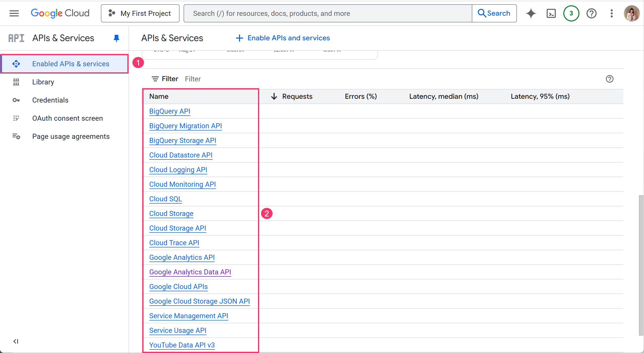This screenshot has width=644, height=353.
Task: Click the API product icon in sidebar
Action: (16, 38)
